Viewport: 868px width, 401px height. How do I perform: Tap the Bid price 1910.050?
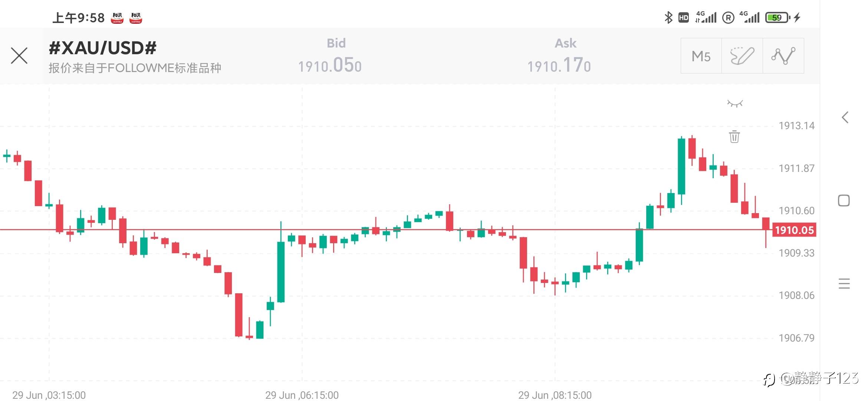330,66
